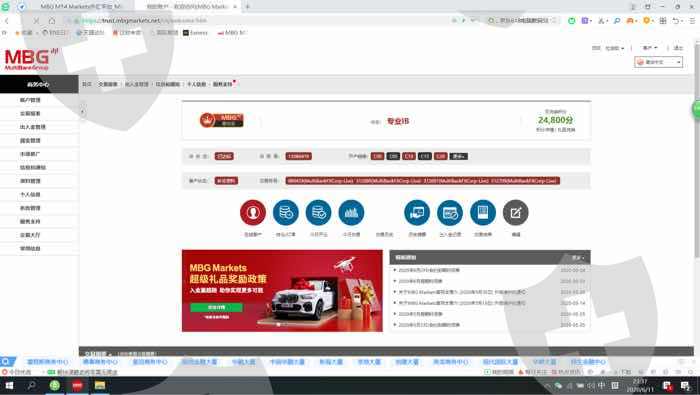Expand the dark more dropdown after account tags
Viewport: 700px width, 395px height.
(x=458, y=156)
